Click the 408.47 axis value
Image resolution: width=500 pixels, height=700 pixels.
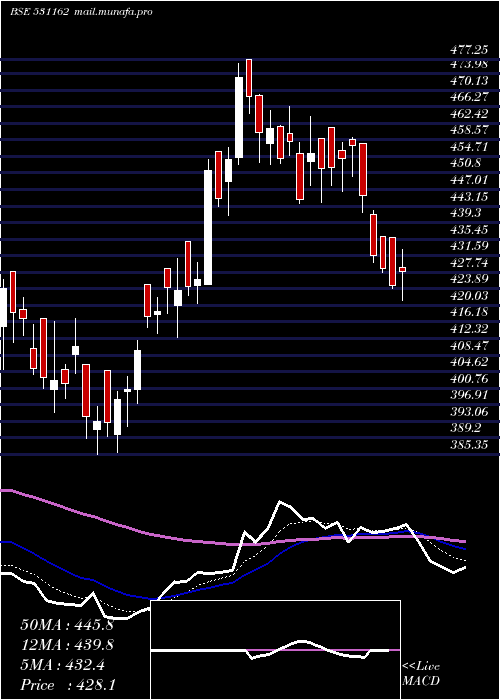469,346
